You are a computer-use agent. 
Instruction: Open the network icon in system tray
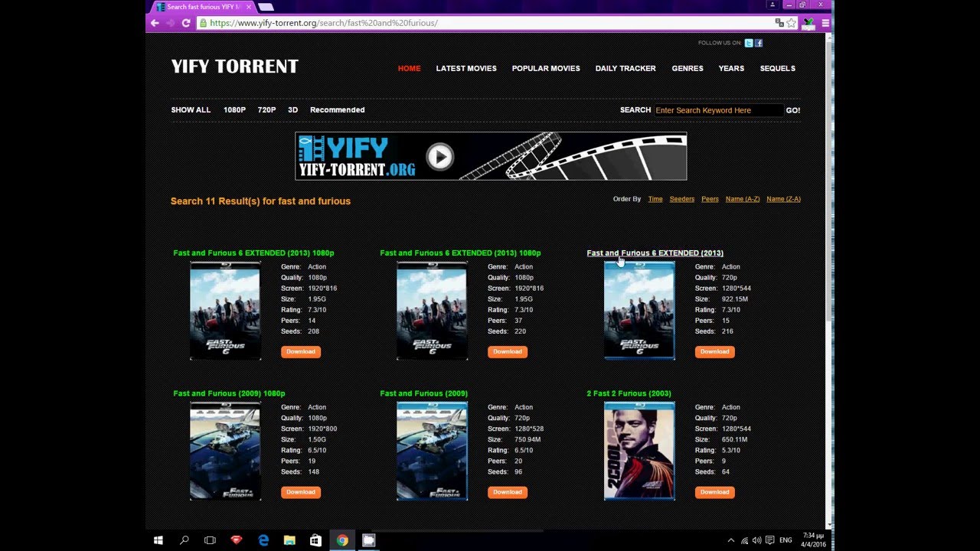tap(744, 540)
